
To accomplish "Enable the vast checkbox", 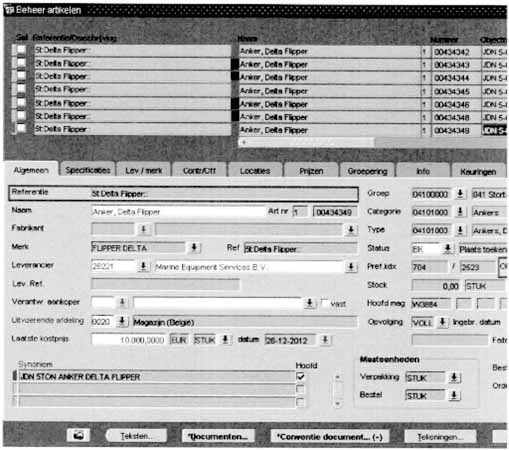I will point(324,303).
